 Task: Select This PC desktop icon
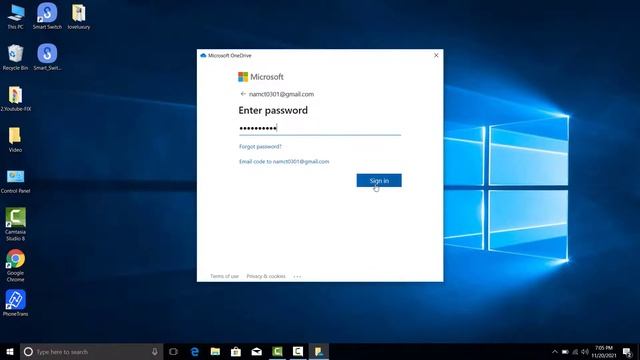click(16, 16)
